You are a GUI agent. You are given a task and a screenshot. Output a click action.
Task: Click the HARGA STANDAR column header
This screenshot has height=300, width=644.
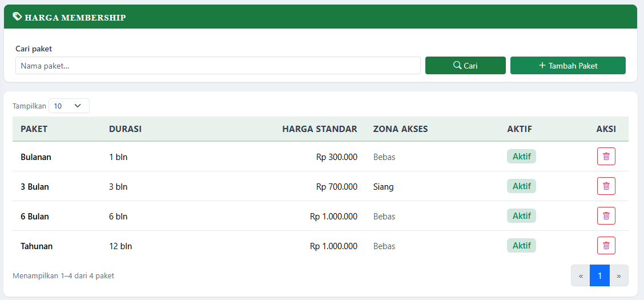click(320, 129)
